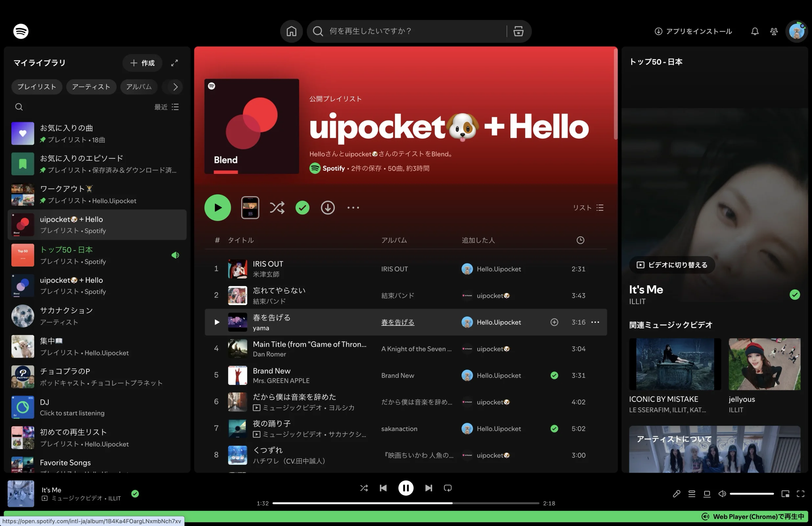
Task: Skip to previous track
Action: click(x=383, y=488)
